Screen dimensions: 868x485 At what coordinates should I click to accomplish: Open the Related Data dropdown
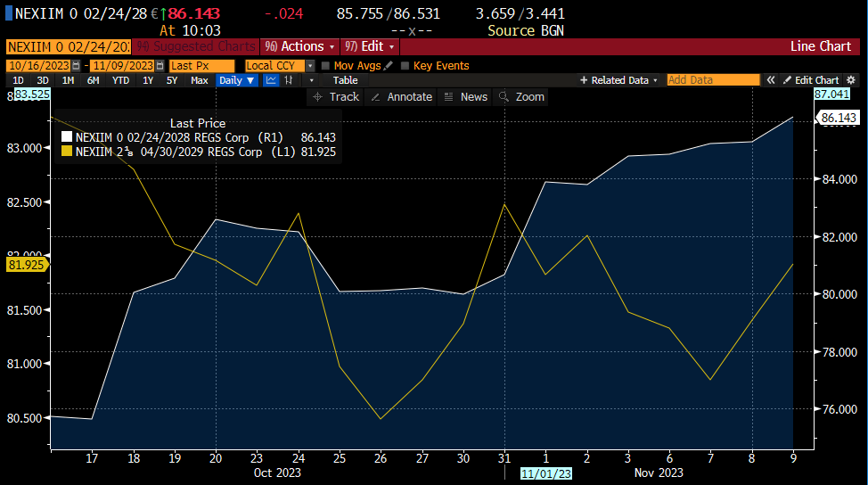click(x=619, y=80)
